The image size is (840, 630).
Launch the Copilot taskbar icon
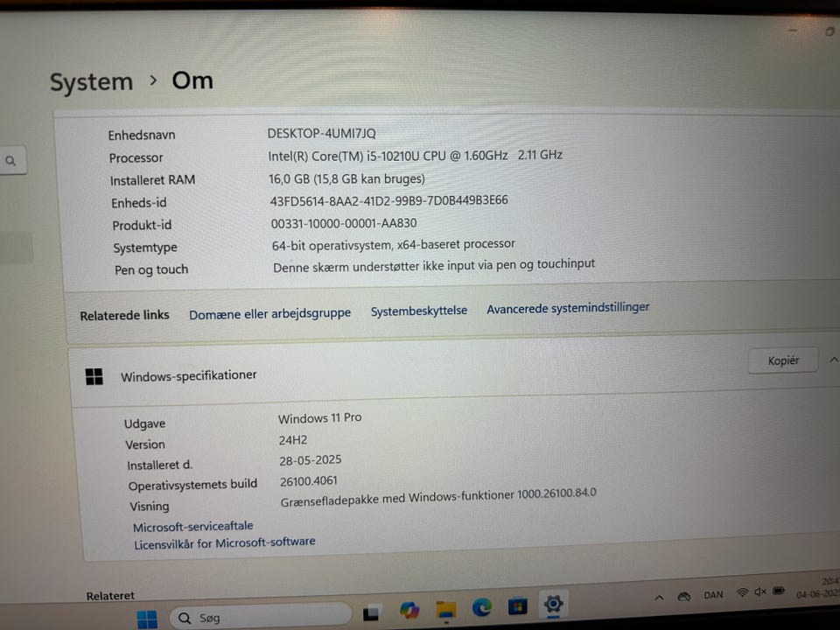(409, 610)
